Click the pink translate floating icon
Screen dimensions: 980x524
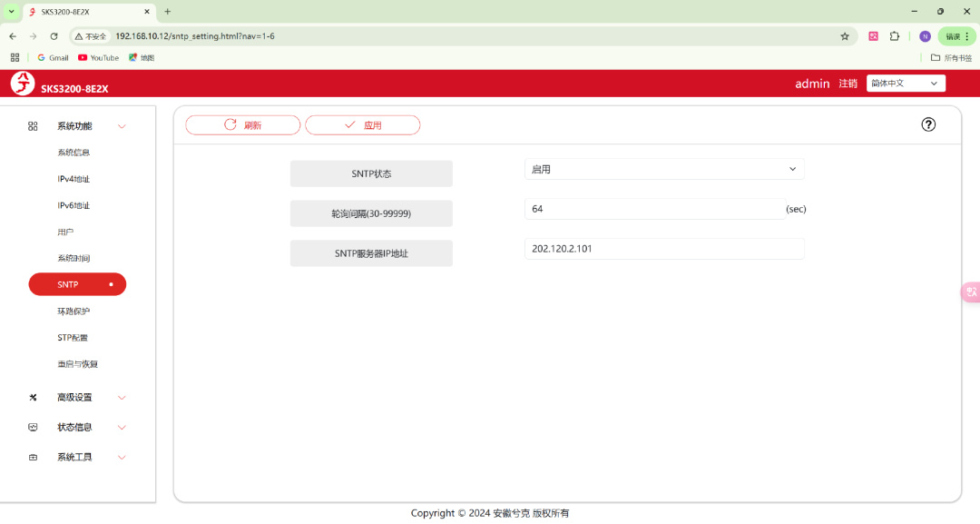(971, 292)
